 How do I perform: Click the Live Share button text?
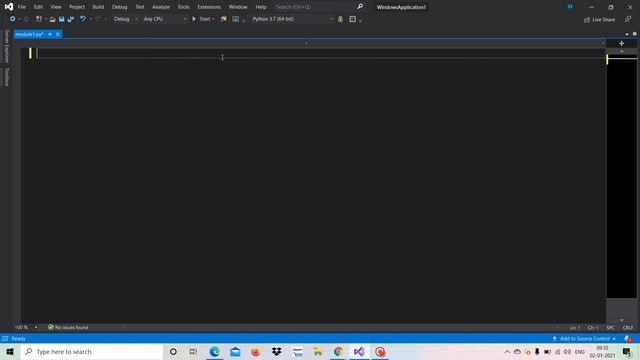click(603, 20)
